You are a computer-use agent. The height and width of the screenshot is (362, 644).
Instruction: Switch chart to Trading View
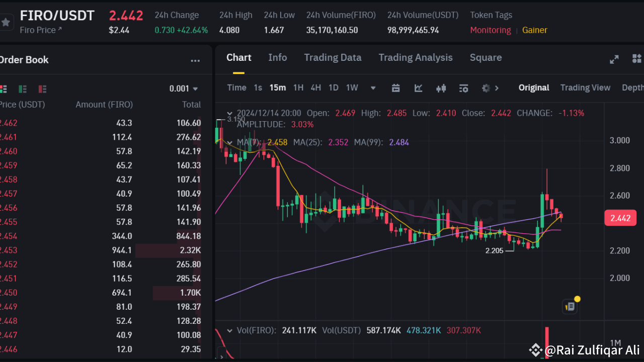[x=585, y=87]
